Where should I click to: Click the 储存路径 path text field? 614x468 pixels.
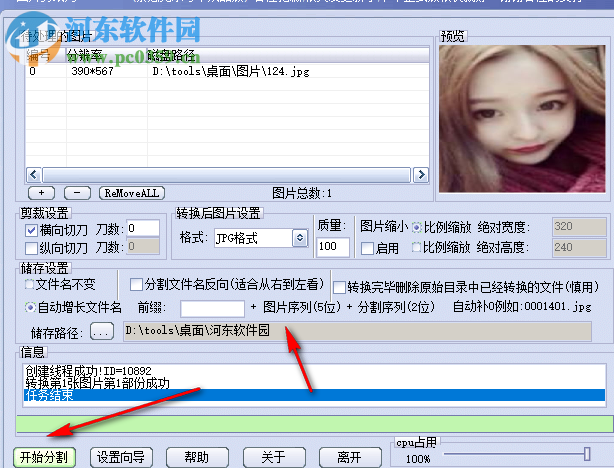click(357, 331)
